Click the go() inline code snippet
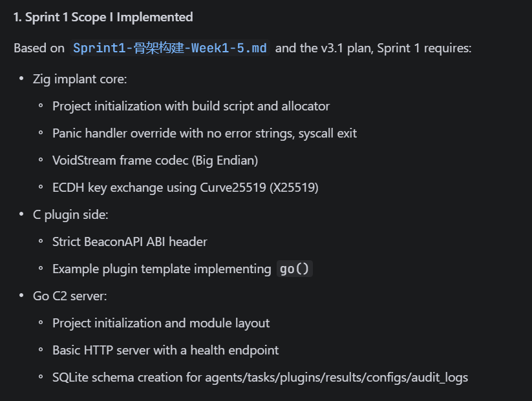This screenshot has width=532, height=401. click(294, 269)
